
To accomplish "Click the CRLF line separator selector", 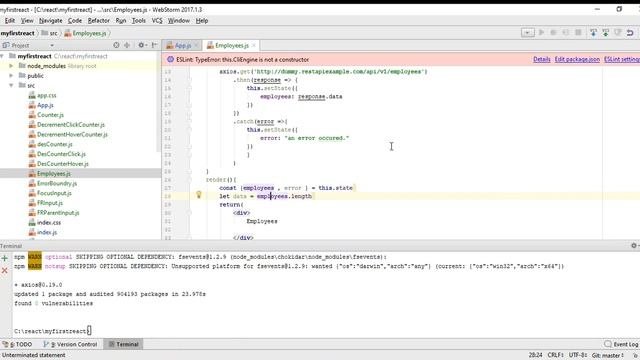I will tap(556, 355).
